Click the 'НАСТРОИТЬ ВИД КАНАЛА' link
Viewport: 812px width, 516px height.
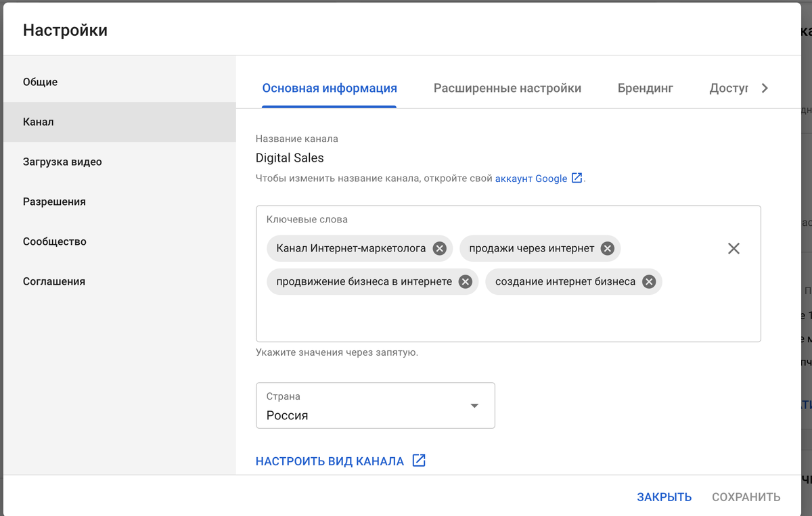330,461
